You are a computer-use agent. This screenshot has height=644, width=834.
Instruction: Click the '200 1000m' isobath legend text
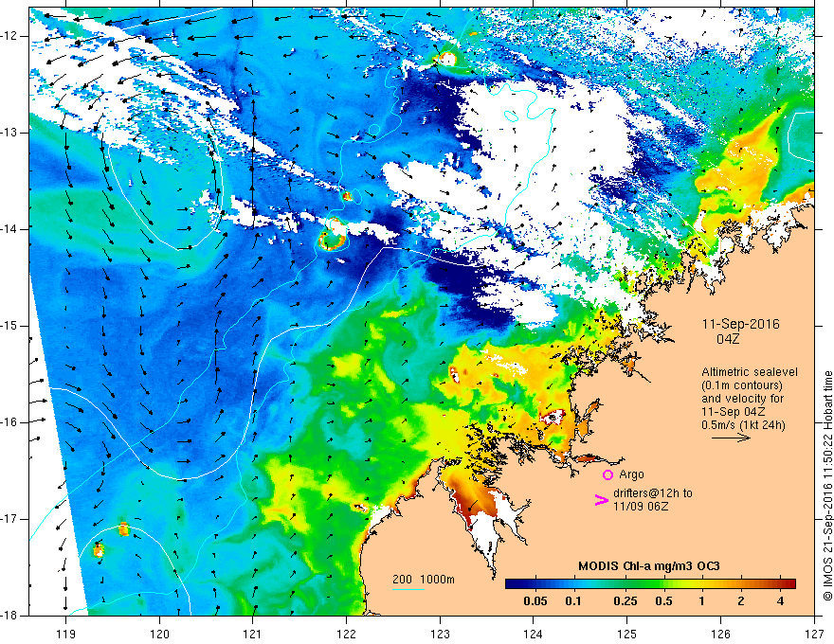pos(424,580)
